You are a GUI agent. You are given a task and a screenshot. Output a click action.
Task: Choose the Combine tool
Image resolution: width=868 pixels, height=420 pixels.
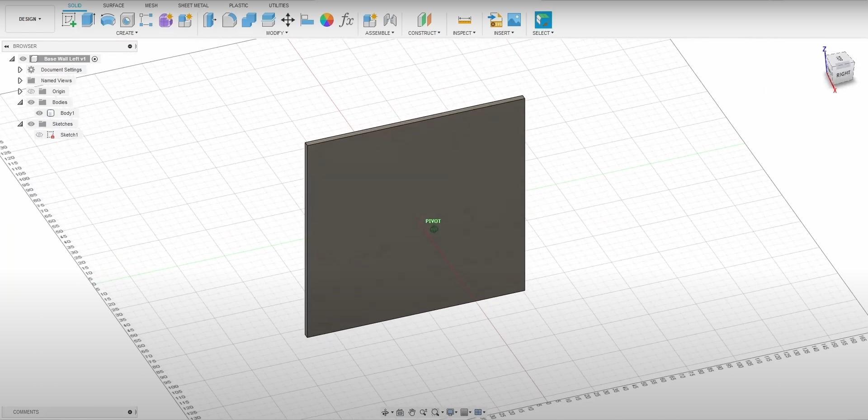(x=249, y=20)
